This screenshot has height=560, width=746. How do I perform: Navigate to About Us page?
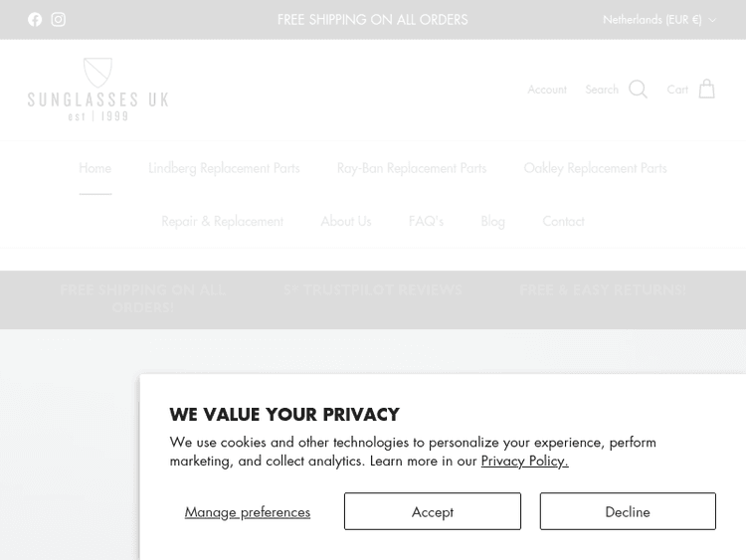tap(345, 221)
